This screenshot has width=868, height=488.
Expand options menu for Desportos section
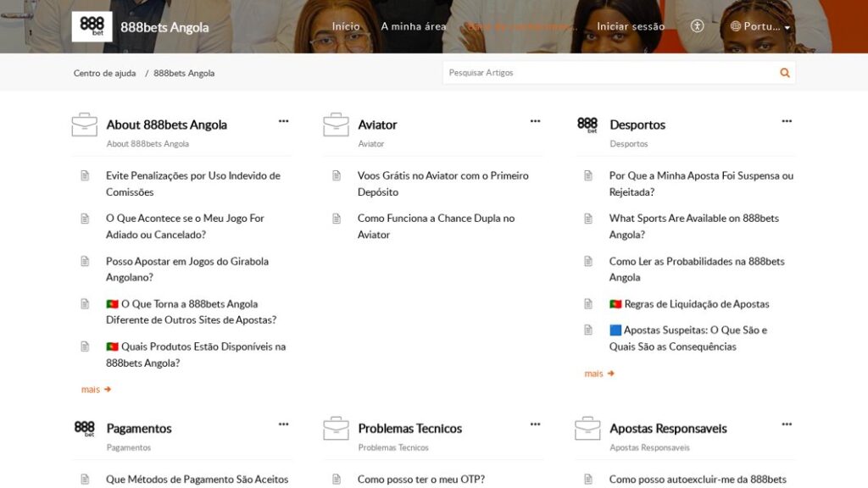[x=787, y=121]
